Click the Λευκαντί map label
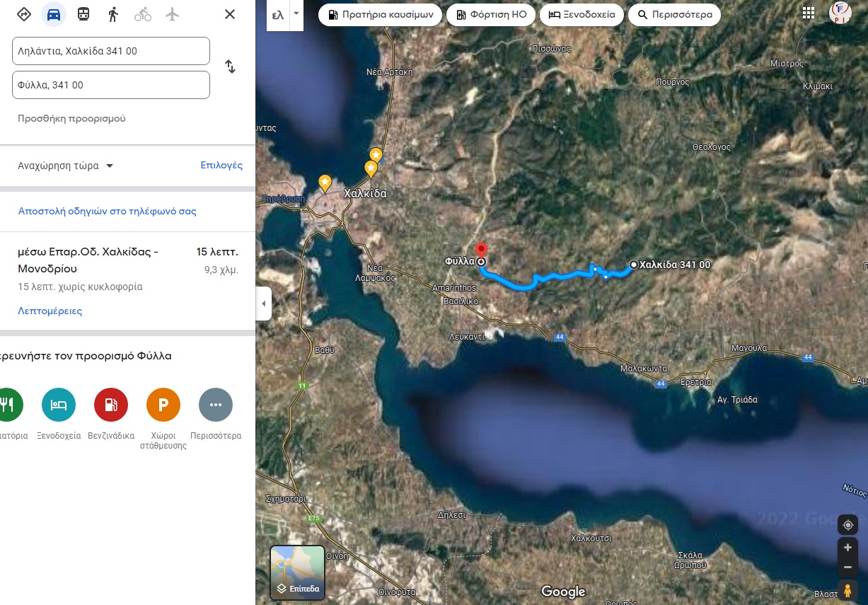 coord(467,337)
